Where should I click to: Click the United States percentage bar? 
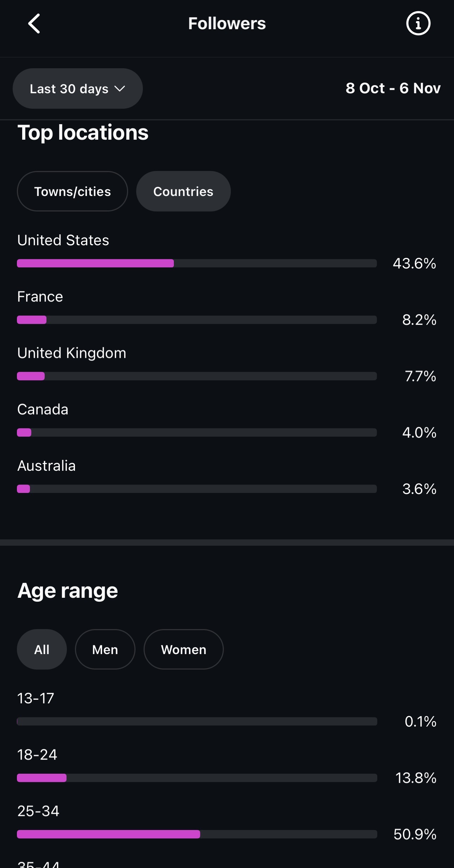(x=197, y=263)
